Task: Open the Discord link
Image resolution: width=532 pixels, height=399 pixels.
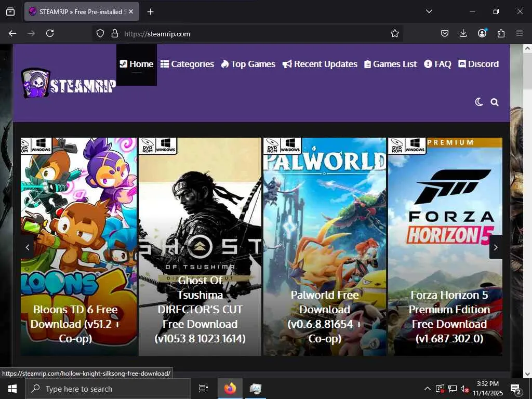Action: [478, 64]
